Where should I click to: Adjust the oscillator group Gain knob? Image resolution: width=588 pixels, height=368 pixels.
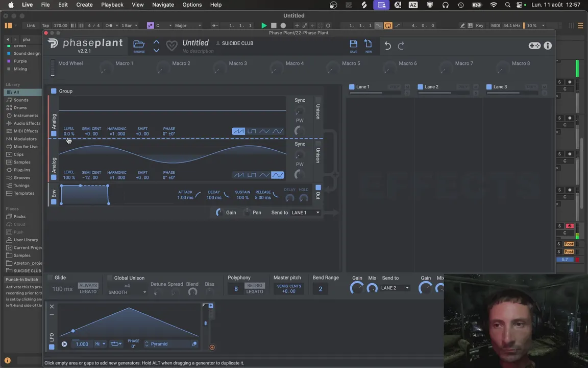click(x=219, y=213)
